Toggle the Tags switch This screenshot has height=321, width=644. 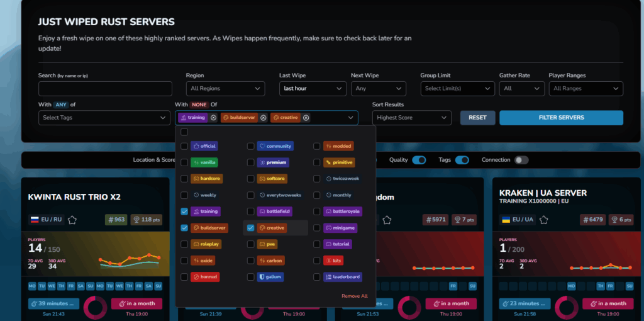click(462, 160)
